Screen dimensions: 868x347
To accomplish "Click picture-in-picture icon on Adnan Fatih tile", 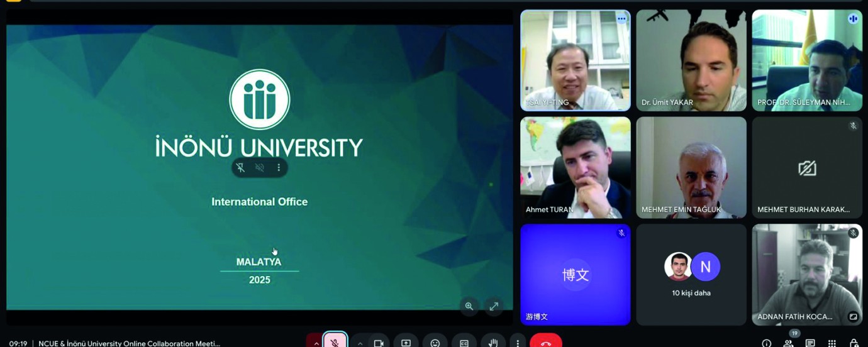I will click(853, 316).
